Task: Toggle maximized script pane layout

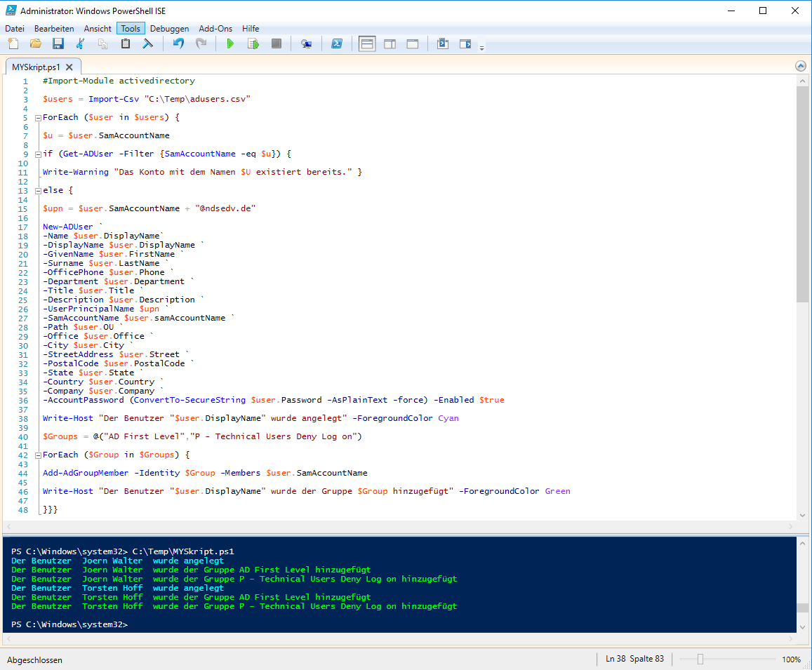Action: tap(413, 44)
